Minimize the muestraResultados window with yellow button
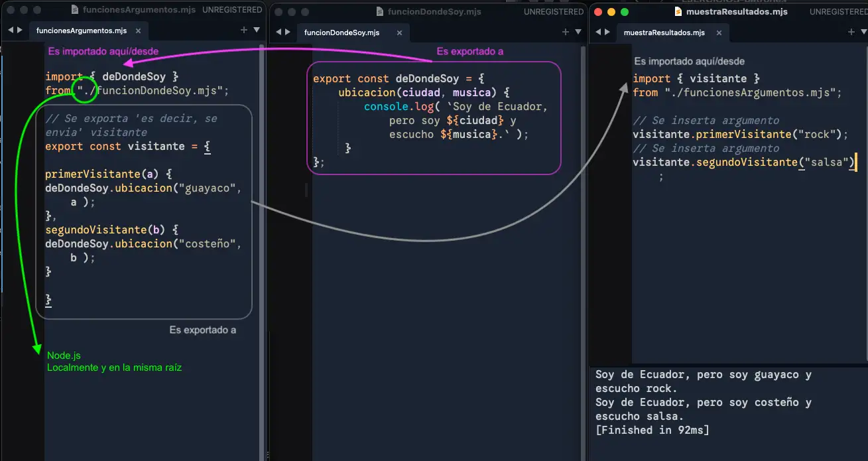This screenshot has height=461, width=868. click(612, 12)
